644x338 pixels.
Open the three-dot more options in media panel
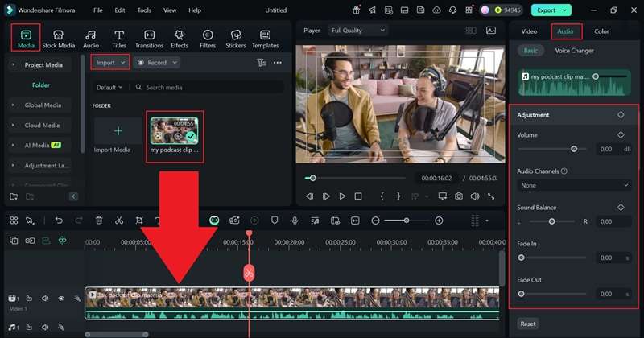278,63
